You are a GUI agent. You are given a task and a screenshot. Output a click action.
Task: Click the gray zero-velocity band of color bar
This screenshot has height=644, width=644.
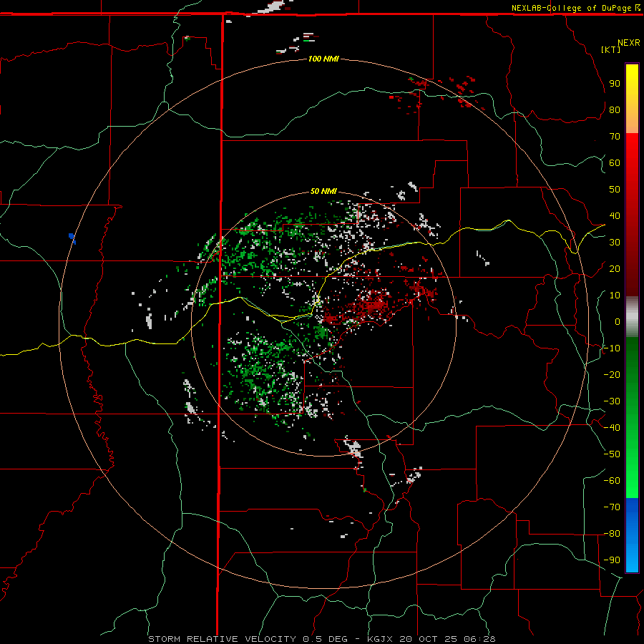click(x=632, y=316)
